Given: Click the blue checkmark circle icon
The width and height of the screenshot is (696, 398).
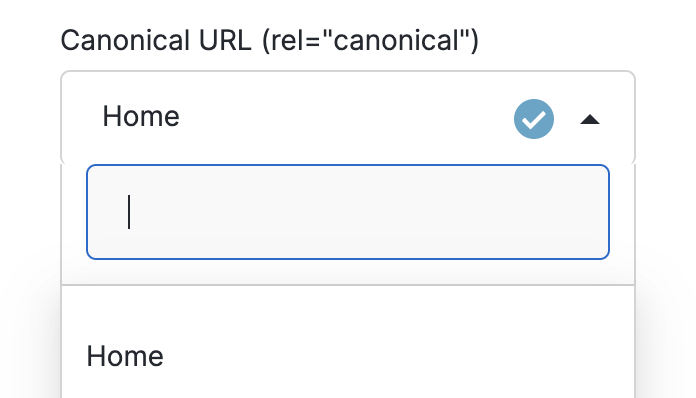Looking at the screenshot, I should tap(534, 119).
